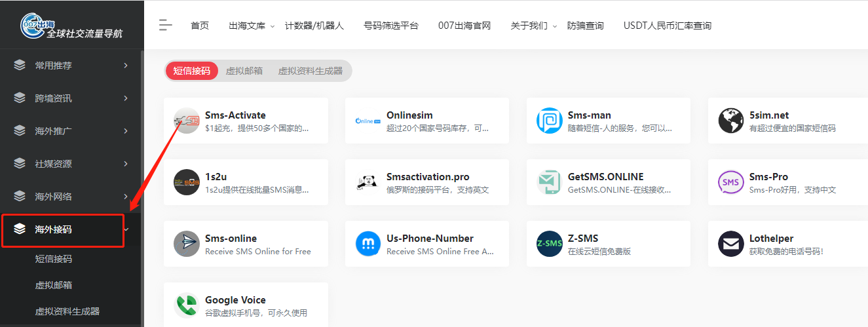
Task: Switch to the 虚拟资料生成器 tab
Action: click(311, 71)
